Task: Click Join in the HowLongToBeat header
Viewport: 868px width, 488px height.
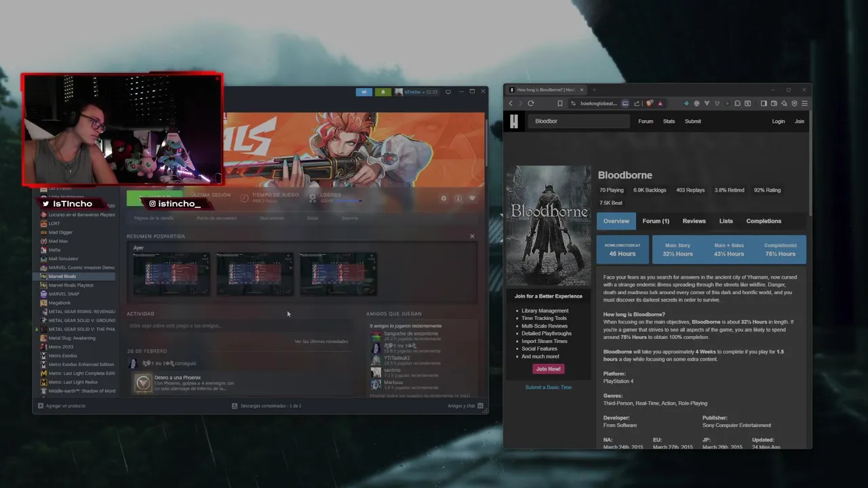Action: [x=800, y=121]
